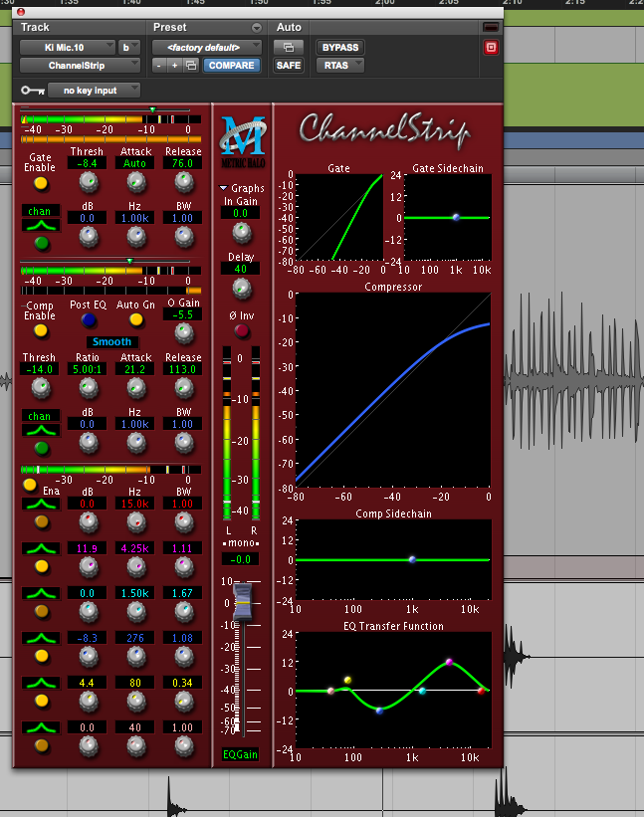
Task: Open the plugin automation enable window icon
Action: [x=288, y=48]
